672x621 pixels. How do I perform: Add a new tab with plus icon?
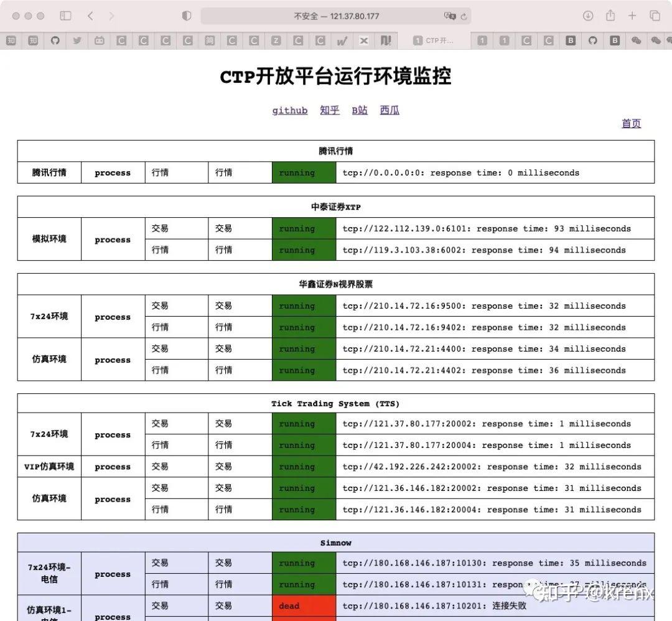632,16
